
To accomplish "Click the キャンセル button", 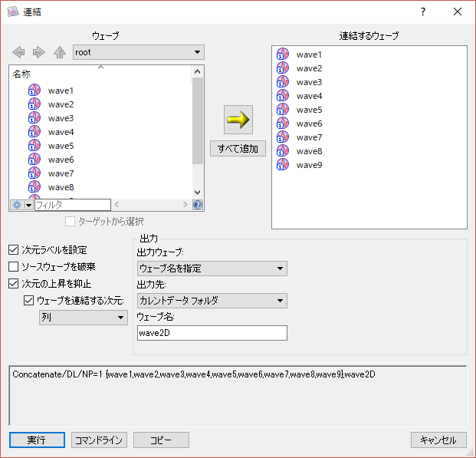I will [x=438, y=440].
